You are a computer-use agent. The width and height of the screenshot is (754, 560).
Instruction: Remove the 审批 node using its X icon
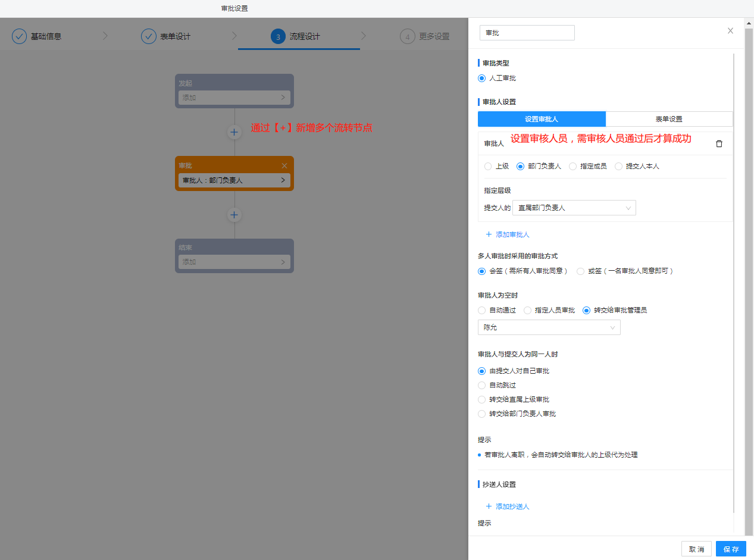click(284, 165)
